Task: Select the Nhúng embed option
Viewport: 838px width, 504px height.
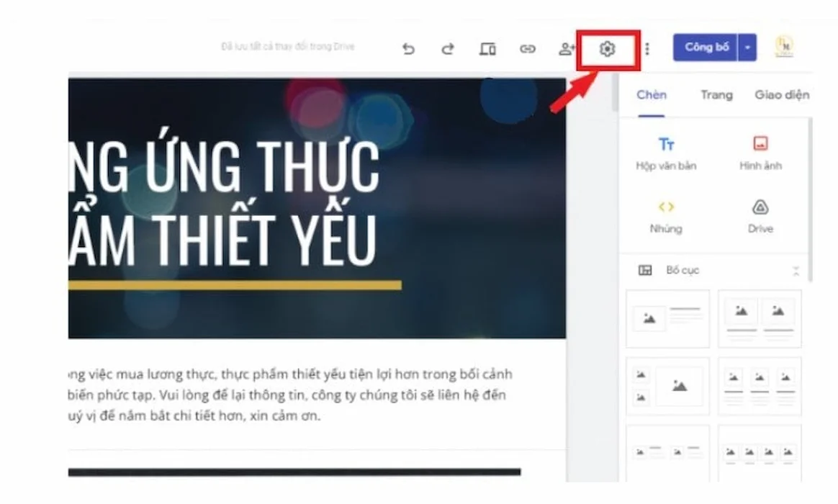Action: [x=666, y=217]
